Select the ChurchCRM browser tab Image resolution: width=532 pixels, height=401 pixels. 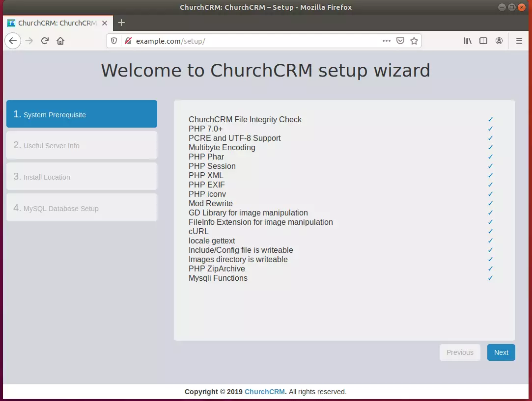(x=58, y=23)
